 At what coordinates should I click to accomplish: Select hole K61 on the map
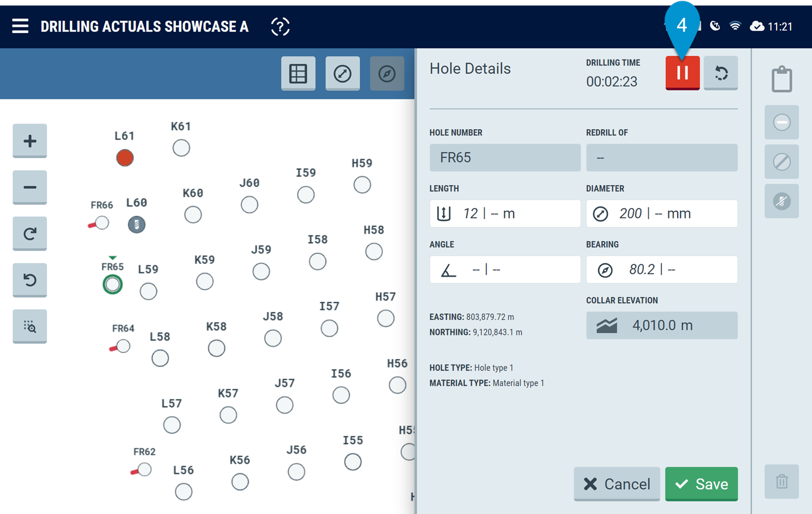tap(181, 148)
